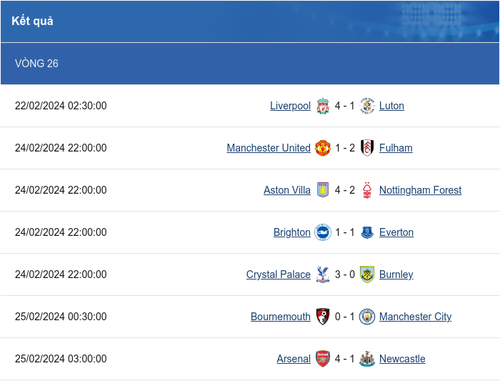Click the Nottingham Forest crest
Screen dimensions: 500x381
[367, 190]
